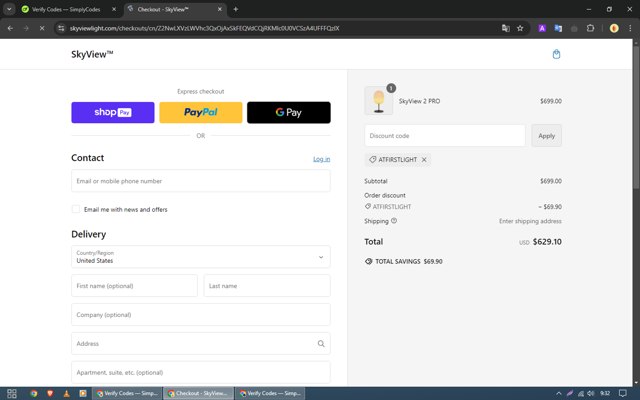This screenshot has height=400, width=640.
Task: Switch to Verify Codes SimplyCodes tab
Action: click(69, 9)
